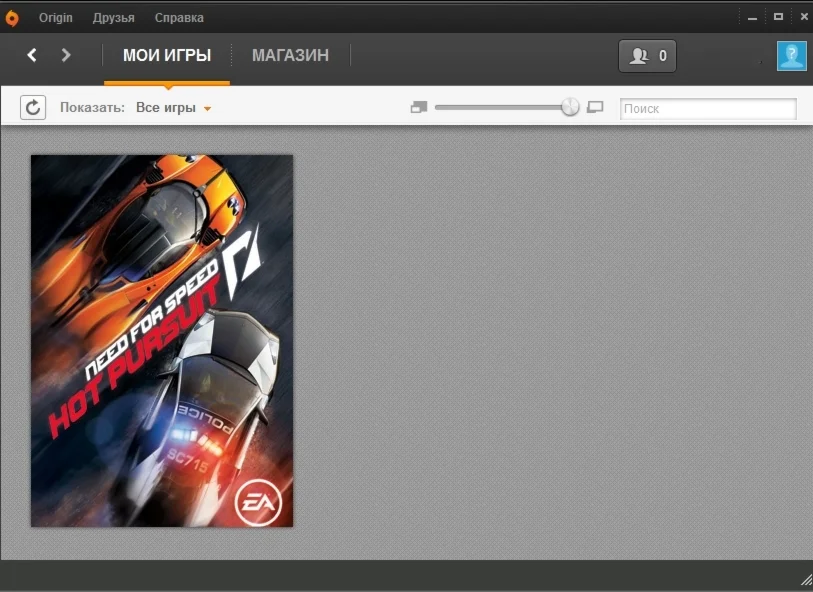This screenshot has width=813, height=592.
Task: Launch Need for Speed Hot Pursuit cover
Action: pos(161,339)
